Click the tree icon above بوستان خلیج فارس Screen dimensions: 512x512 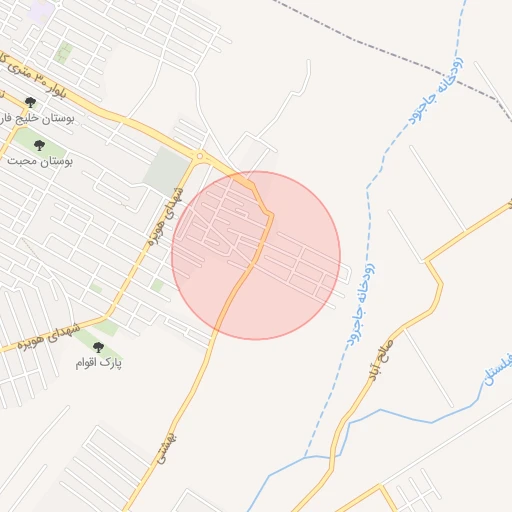click(x=30, y=102)
